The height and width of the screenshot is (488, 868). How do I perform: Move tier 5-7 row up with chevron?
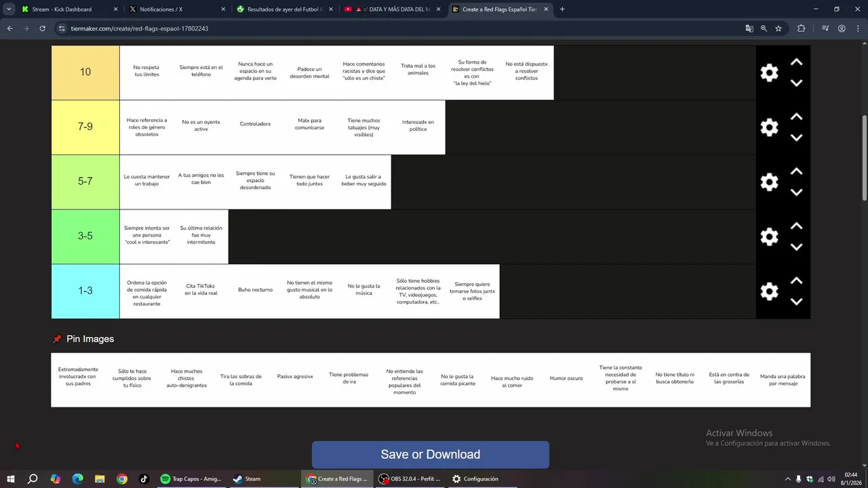(797, 171)
